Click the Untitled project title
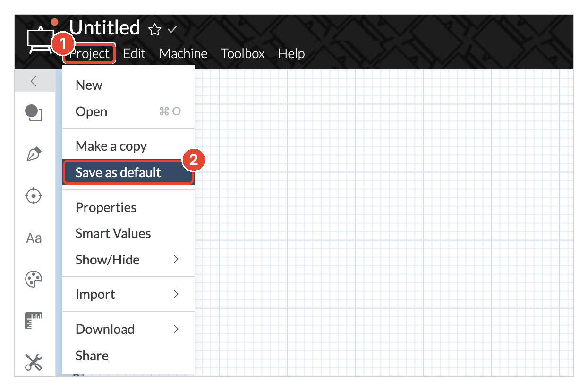Viewport: 588px width, 391px height. point(105,28)
